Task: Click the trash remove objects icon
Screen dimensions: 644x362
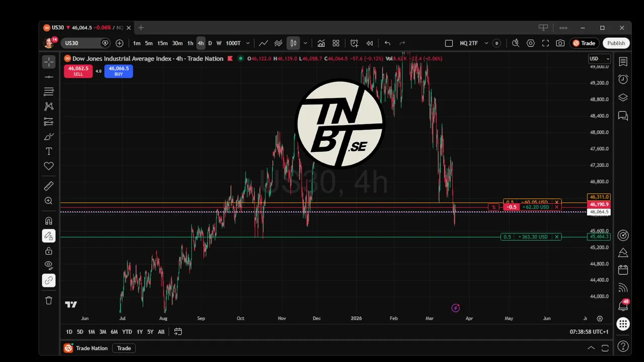Action: 49,300
